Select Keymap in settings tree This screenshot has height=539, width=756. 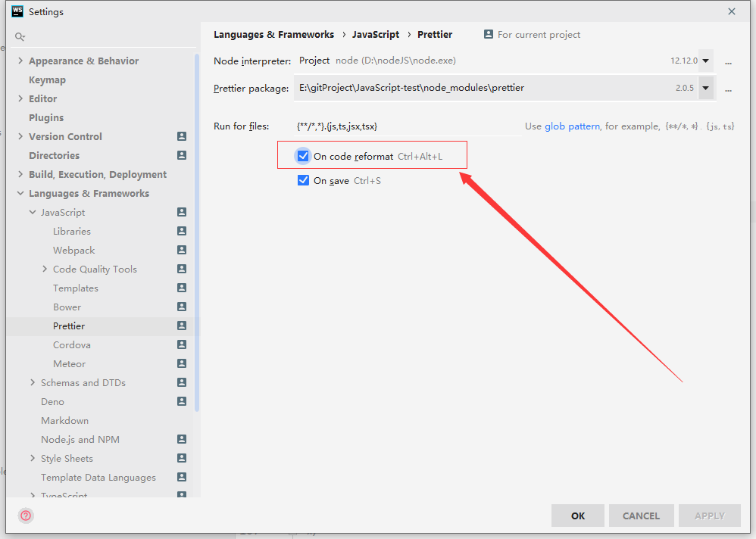[x=47, y=80]
